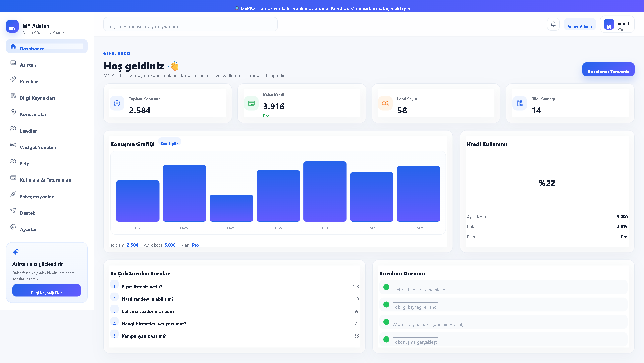This screenshot has width=644, height=363.
Task: Open the Entegrasyonlar plug icon
Action: 13,194
